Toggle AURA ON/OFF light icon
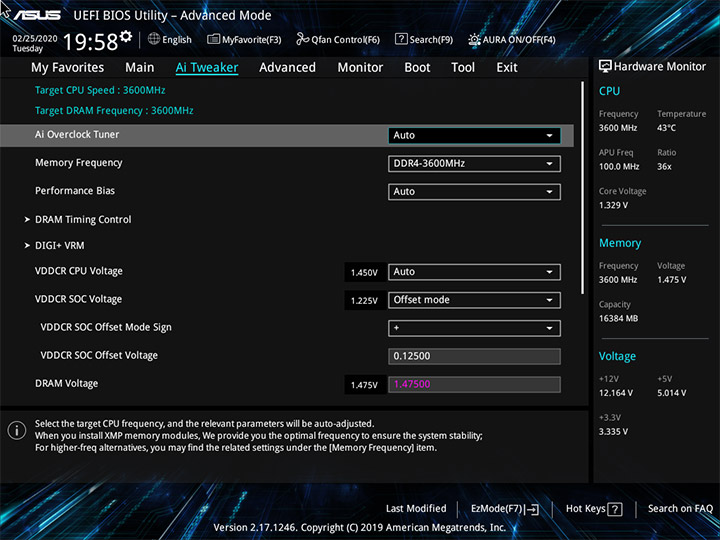 coord(474,39)
